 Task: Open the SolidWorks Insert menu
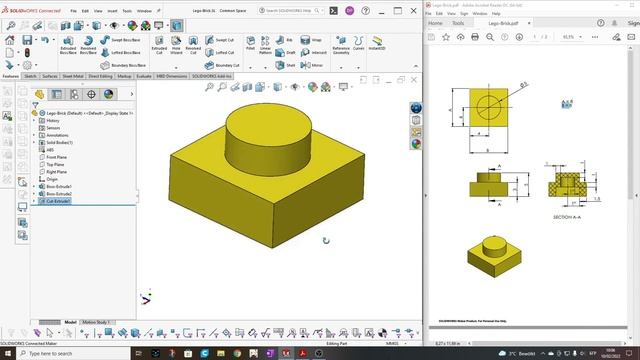[112, 11]
